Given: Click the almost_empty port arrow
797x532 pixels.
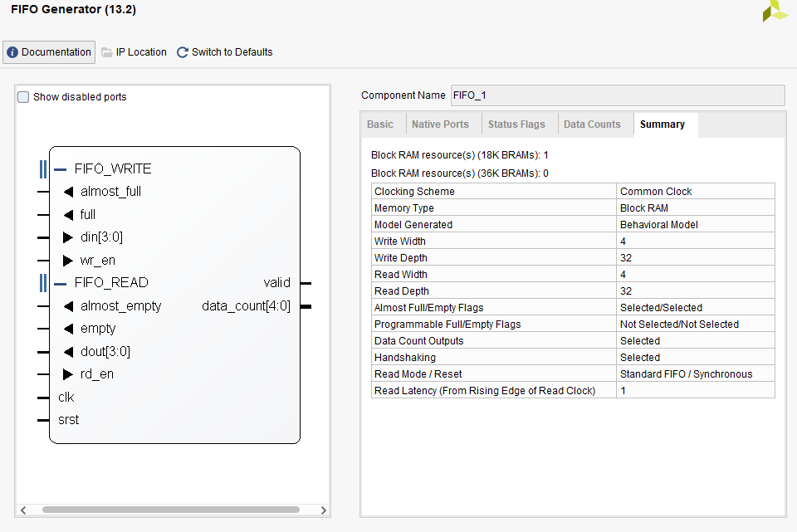Looking at the screenshot, I should click(x=68, y=306).
